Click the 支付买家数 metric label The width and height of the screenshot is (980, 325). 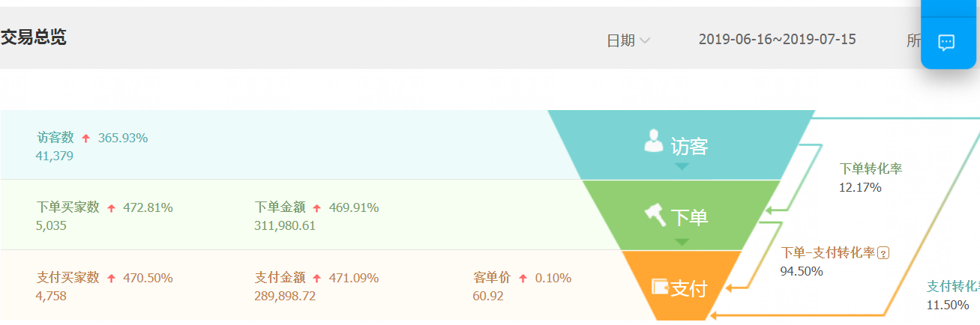67,278
